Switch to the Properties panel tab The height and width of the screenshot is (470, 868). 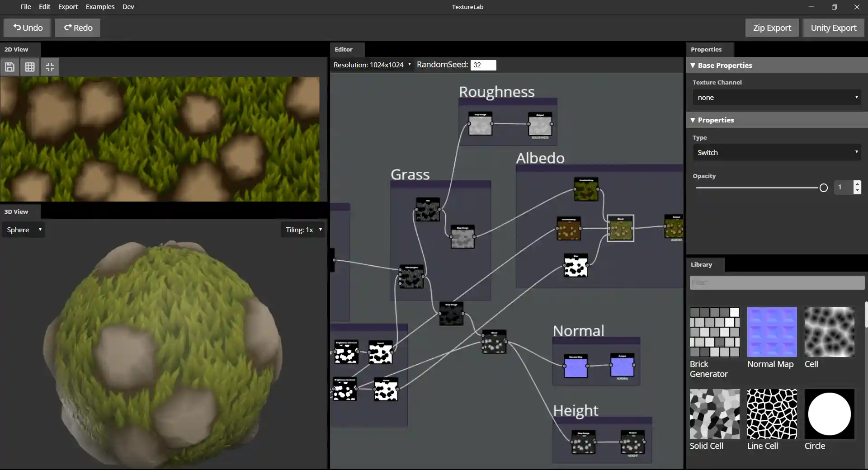pyautogui.click(x=710, y=49)
